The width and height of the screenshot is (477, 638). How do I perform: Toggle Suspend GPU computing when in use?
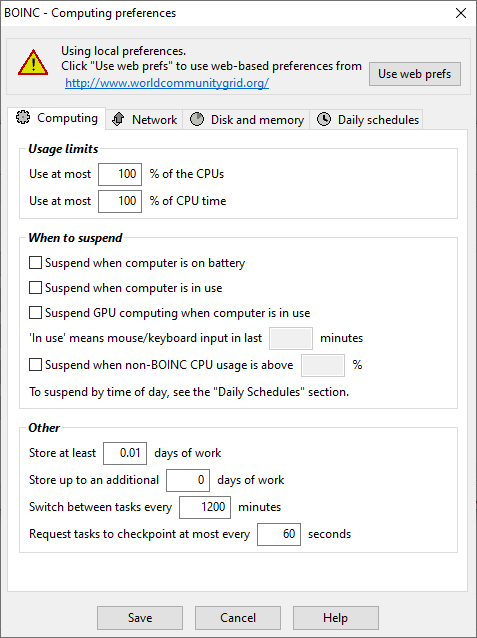35,313
